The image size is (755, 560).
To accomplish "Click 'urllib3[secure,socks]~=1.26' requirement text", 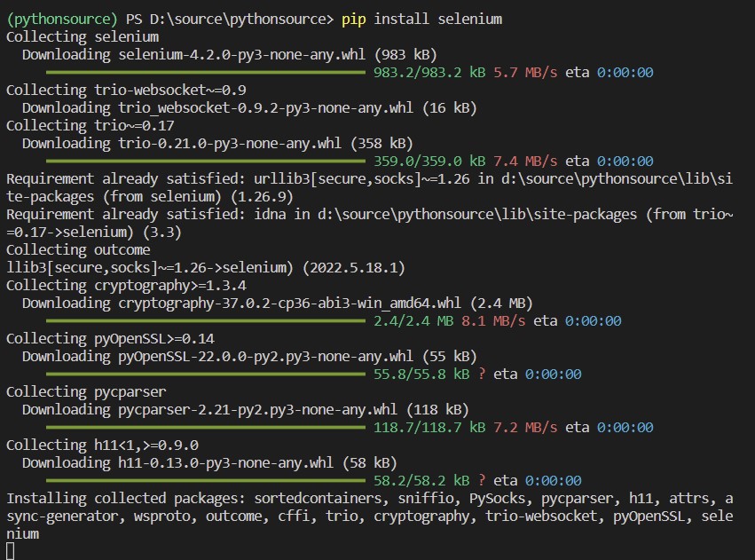I will (362, 179).
